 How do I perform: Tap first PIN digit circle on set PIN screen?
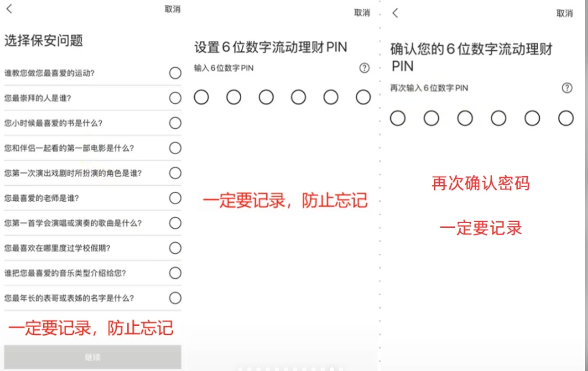click(x=201, y=97)
